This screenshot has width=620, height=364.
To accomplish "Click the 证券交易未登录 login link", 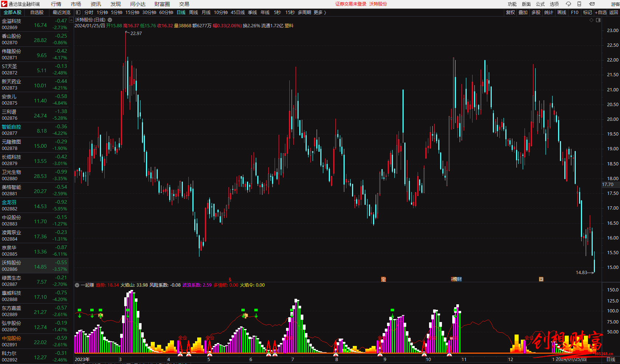I will (351, 4).
